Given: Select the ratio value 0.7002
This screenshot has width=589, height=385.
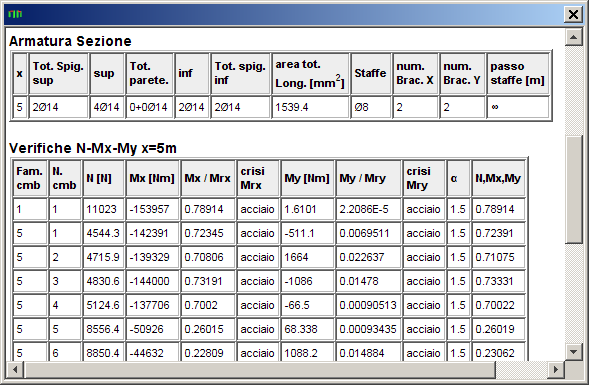Looking at the screenshot, I should [208, 305].
